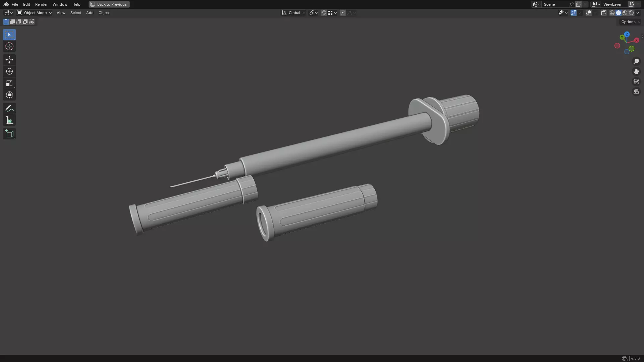This screenshot has width=644, height=362.
Task: Toggle X-Ray mode
Action: coord(604,13)
